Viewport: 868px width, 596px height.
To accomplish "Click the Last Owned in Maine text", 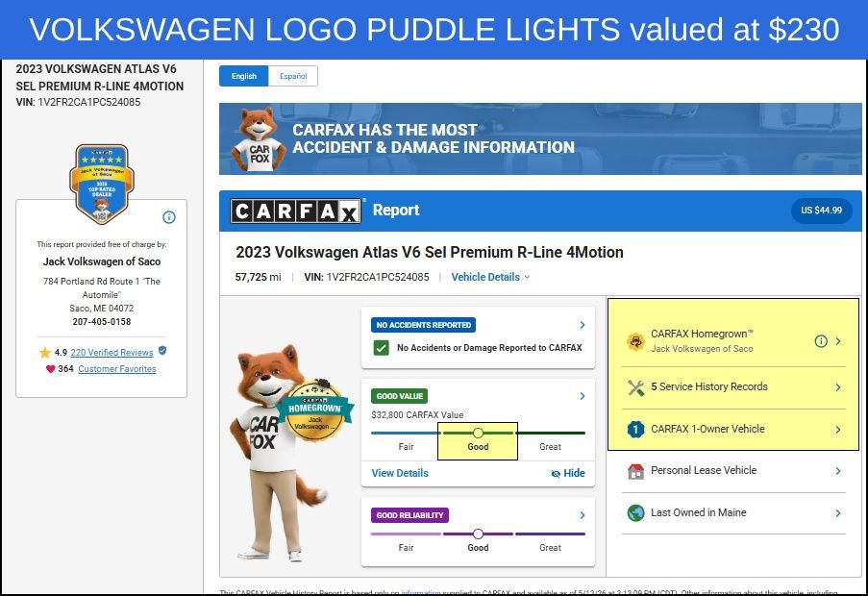I will pos(699,513).
